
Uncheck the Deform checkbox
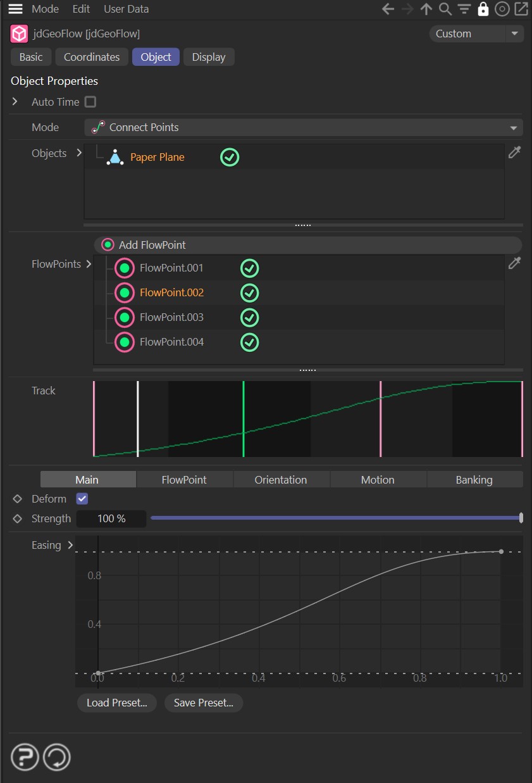[x=82, y=499]
